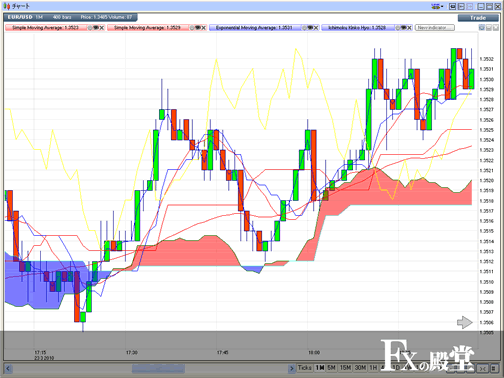This screenshot has height=378, width=504.
Task: Click the detach window icon in title bar
Action: (x=452, y=6)
